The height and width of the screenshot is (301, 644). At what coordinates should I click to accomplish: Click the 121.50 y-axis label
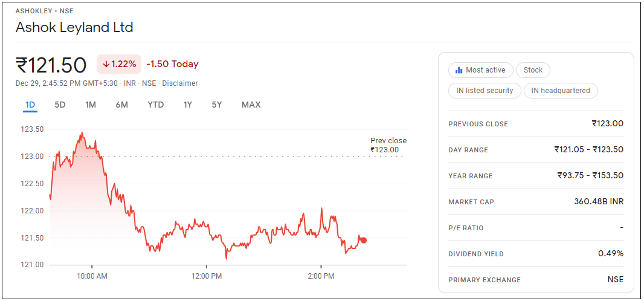coord(32,238)
